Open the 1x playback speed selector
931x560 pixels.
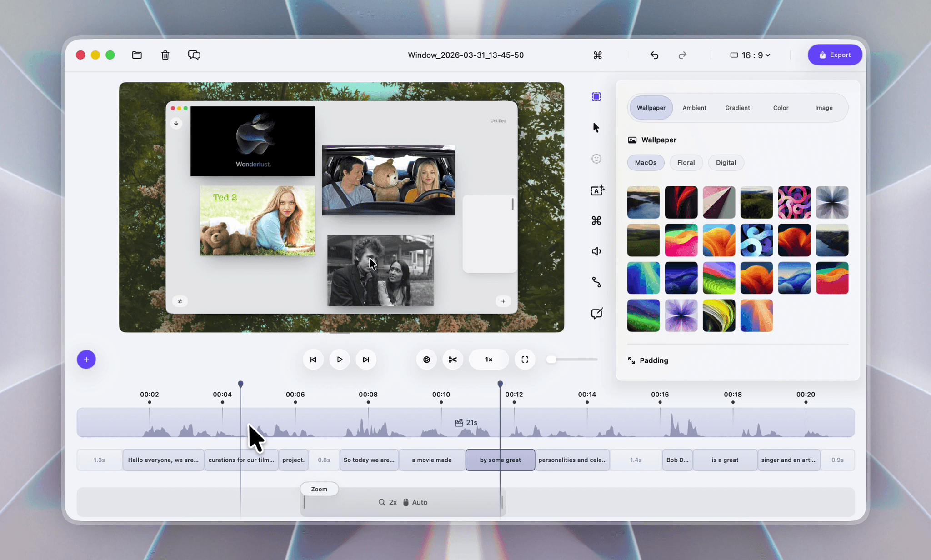[x=488, y=360]
